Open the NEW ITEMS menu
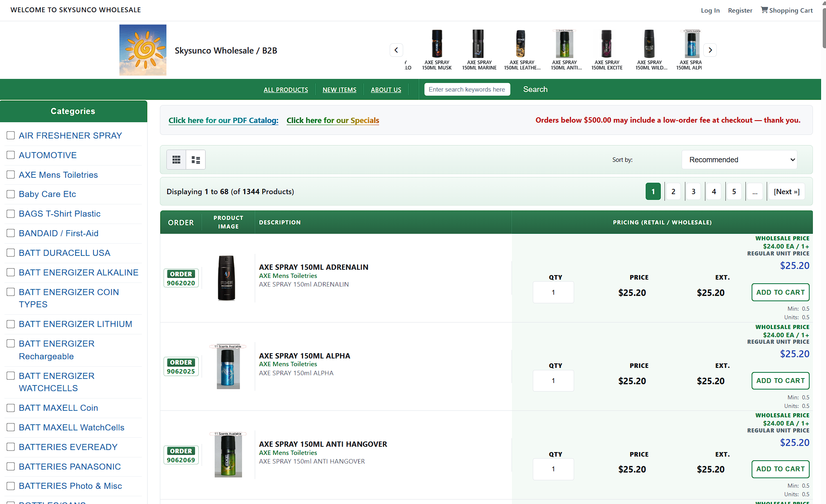The width and height of the screenshot is (826, 504). 339,90
